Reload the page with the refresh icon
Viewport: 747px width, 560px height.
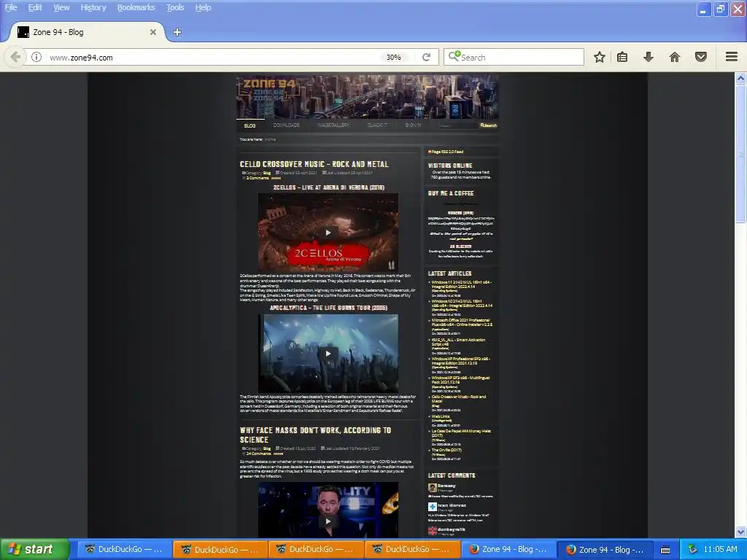click(x=426, y=57)
